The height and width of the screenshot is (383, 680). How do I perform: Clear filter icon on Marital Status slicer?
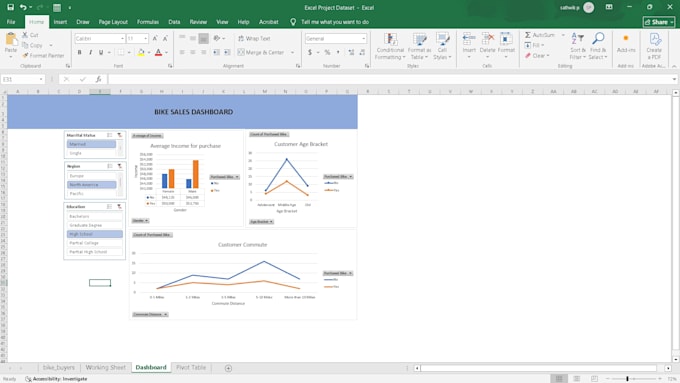pyautogui.click(x=120, y=135)
